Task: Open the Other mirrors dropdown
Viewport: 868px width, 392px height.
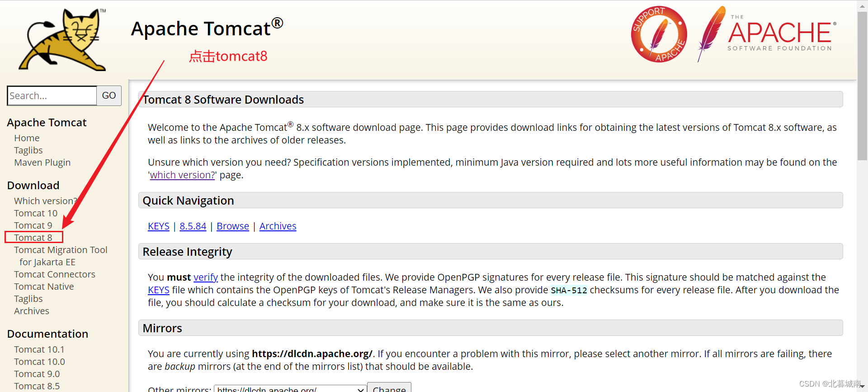Action: click(x=289, y=388)
